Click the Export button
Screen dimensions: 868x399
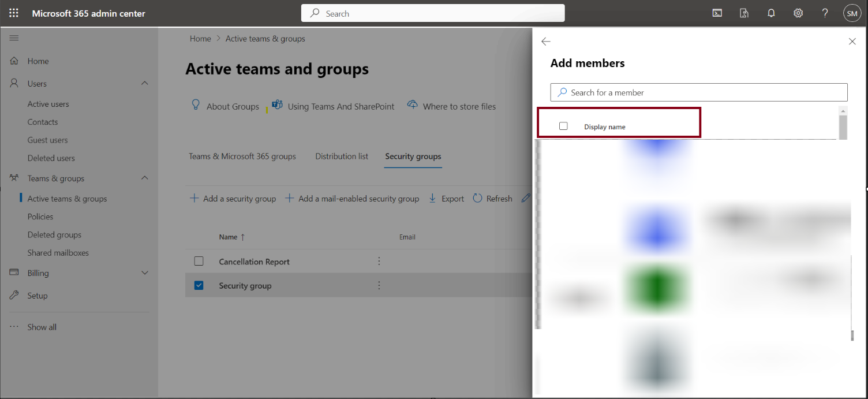446,198
